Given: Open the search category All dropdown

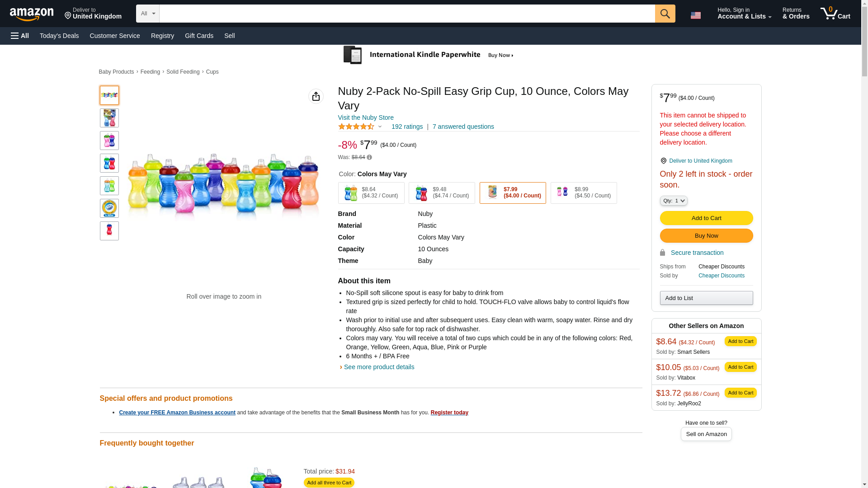Looking at the screenshot, I should pyautogui.click(x=147, y=14).
